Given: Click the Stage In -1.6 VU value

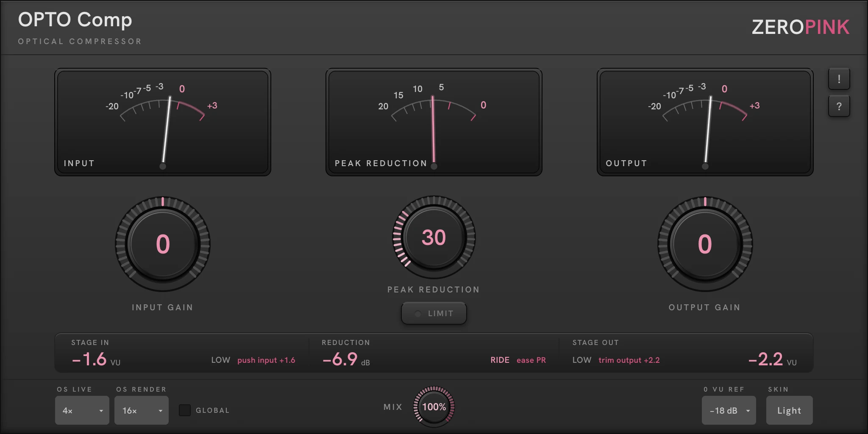Looking at the screenshot, I should pos(96,359).
